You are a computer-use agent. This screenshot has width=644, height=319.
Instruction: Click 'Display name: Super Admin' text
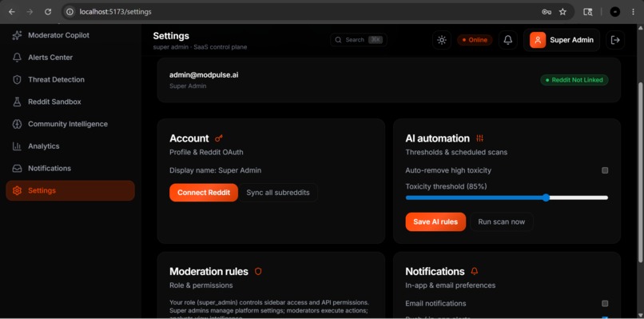coord(215,170)
